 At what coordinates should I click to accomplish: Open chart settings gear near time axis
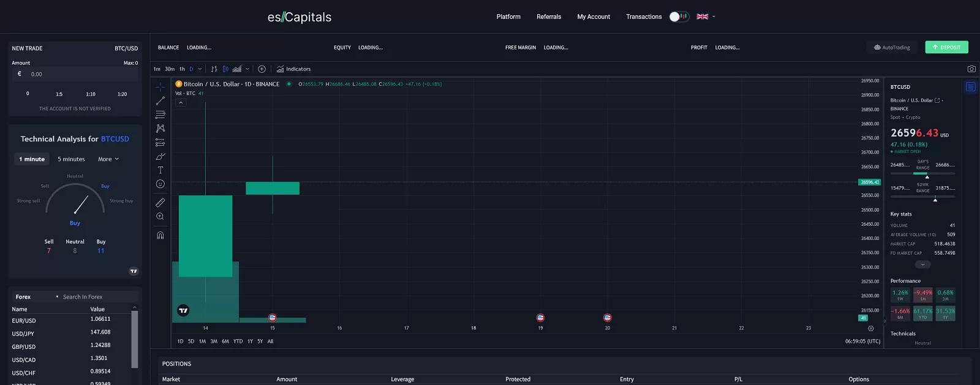[871, 328]
